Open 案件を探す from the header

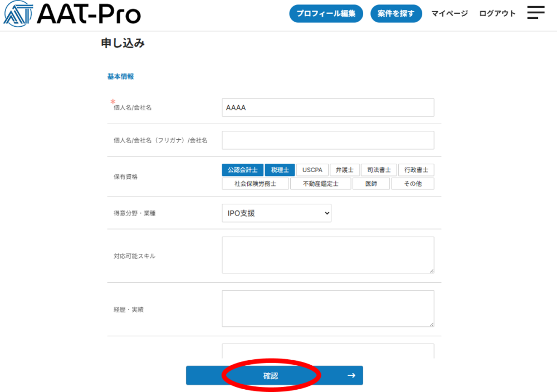coord(396,14)
